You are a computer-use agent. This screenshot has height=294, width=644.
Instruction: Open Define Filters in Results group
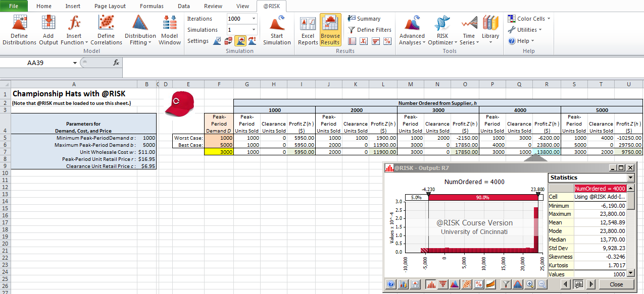tap(370, 30)
